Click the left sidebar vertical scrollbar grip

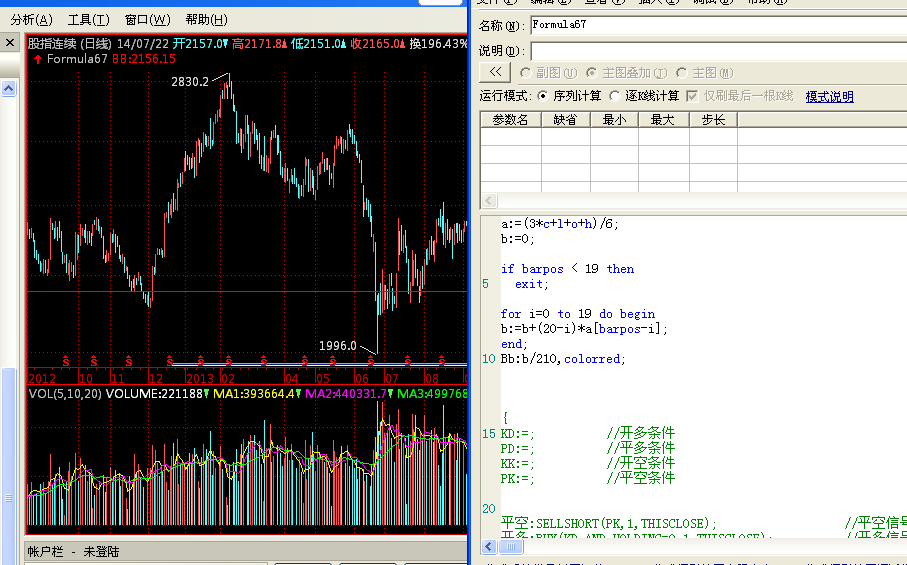click(8, 497)
